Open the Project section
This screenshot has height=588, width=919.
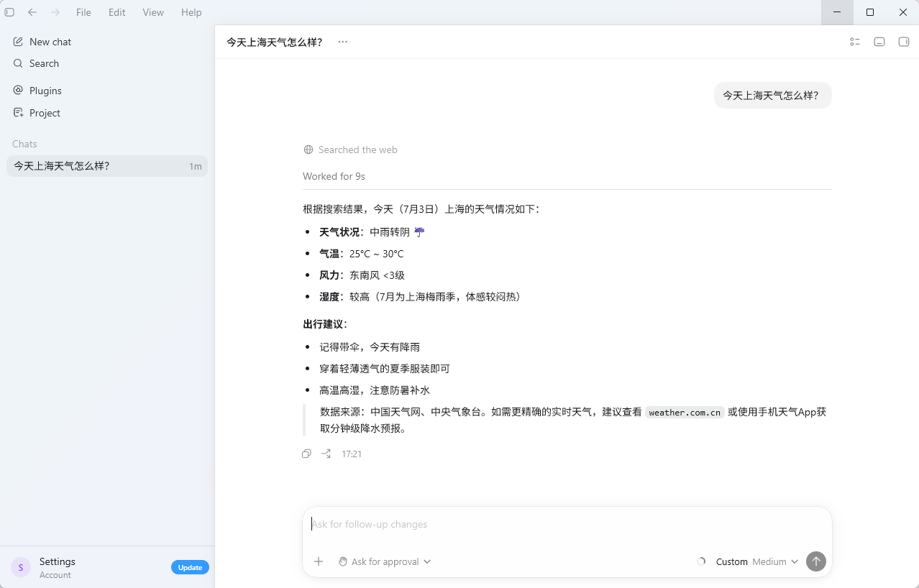tap(107, 113)
